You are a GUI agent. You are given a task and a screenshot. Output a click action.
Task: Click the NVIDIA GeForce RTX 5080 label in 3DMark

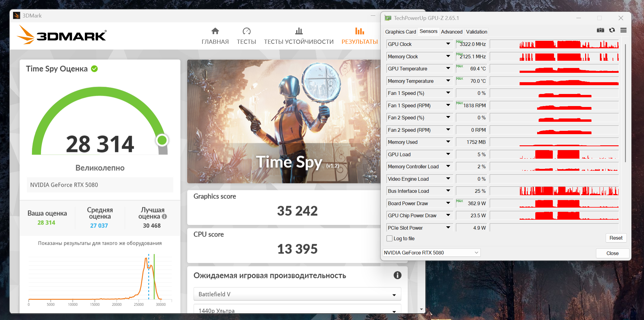point(64,185)
